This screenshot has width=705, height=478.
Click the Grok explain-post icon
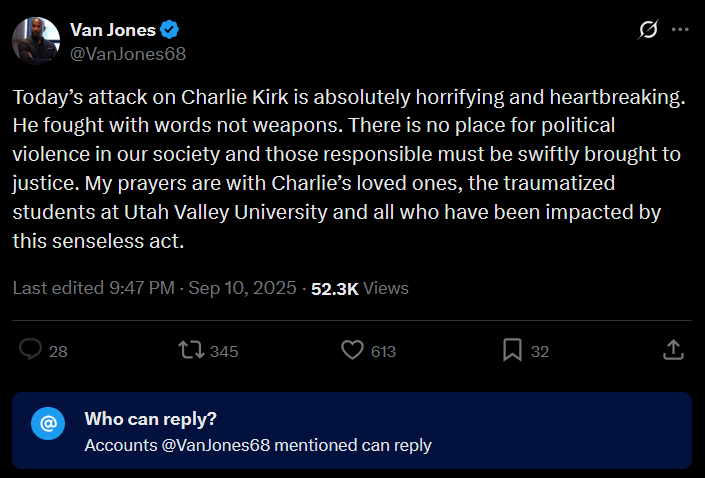point(648,30)
